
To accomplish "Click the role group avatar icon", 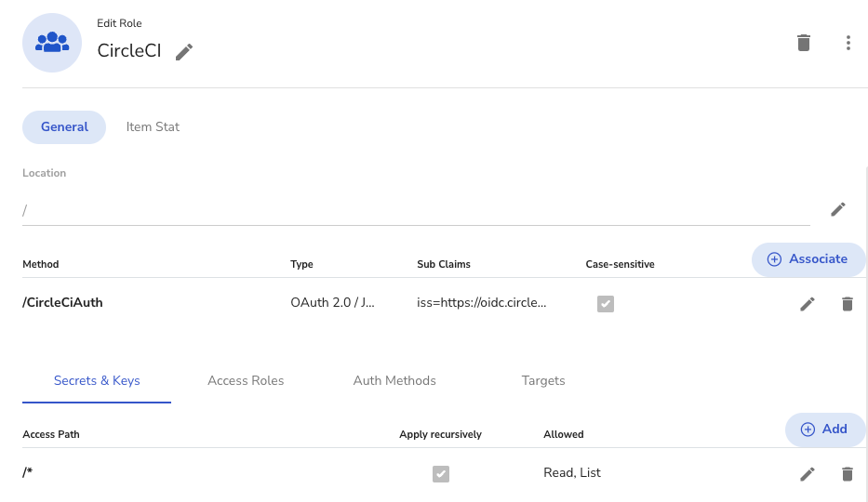I will tap(52, 43).
